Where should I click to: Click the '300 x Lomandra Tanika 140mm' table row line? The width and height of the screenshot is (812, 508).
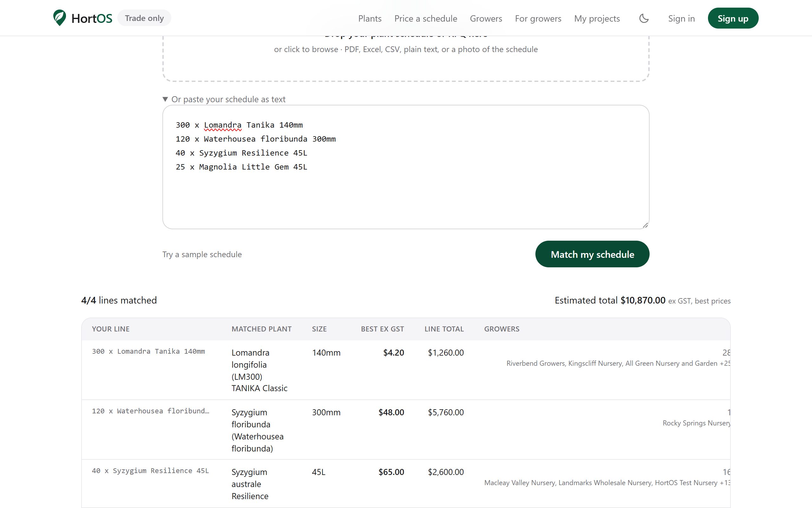coord(148,351)
